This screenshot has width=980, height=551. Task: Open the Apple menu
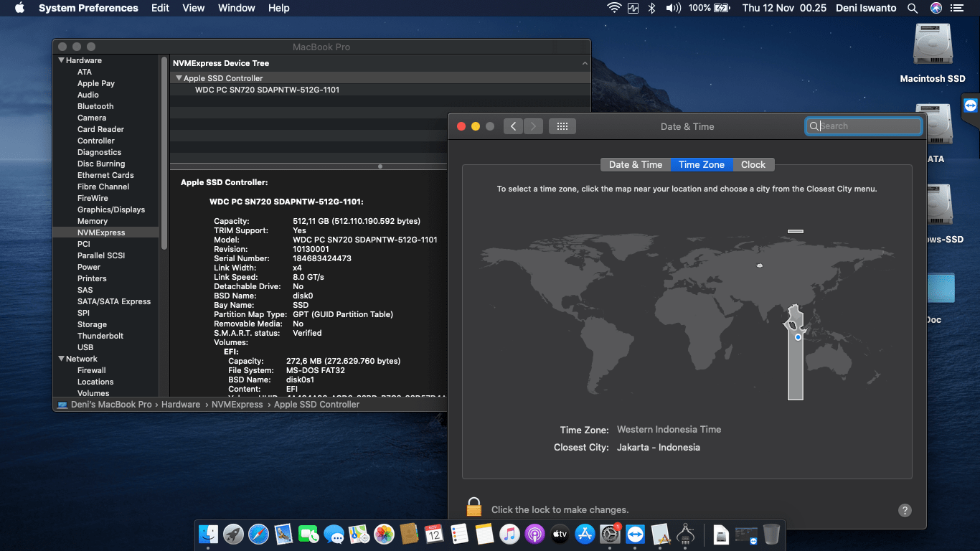tap(19, 8)
